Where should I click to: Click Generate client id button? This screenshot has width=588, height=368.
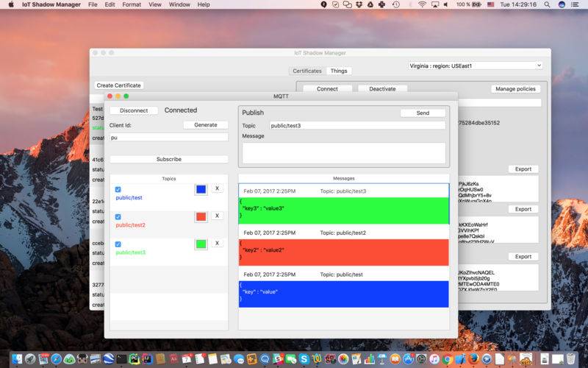click(x=206, y=124)
